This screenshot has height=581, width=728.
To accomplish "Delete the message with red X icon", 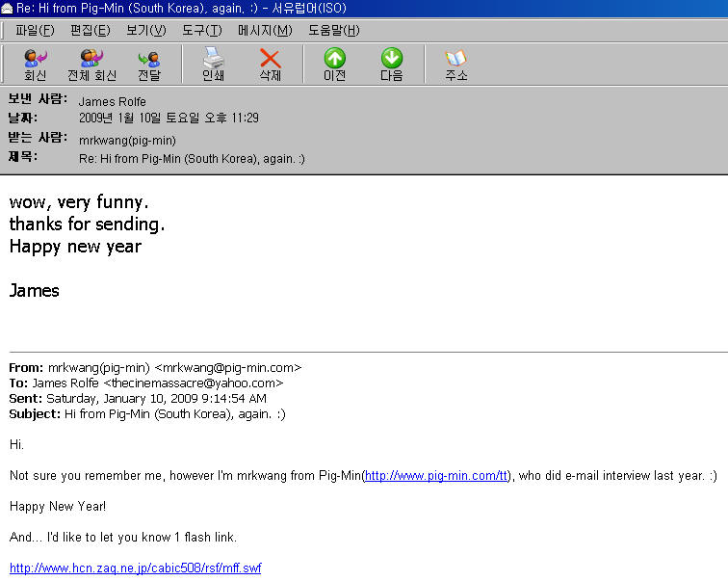I will click(271, 65).
